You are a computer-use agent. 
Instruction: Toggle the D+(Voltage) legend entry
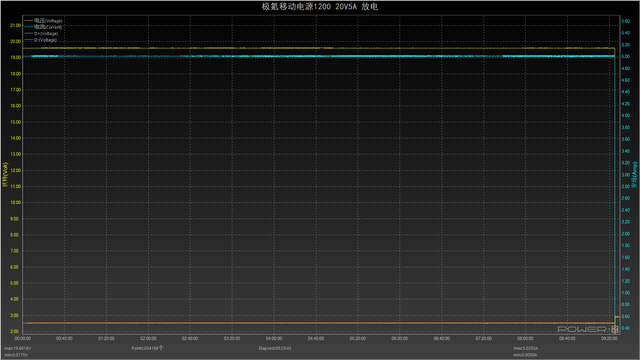click(46, 33)
